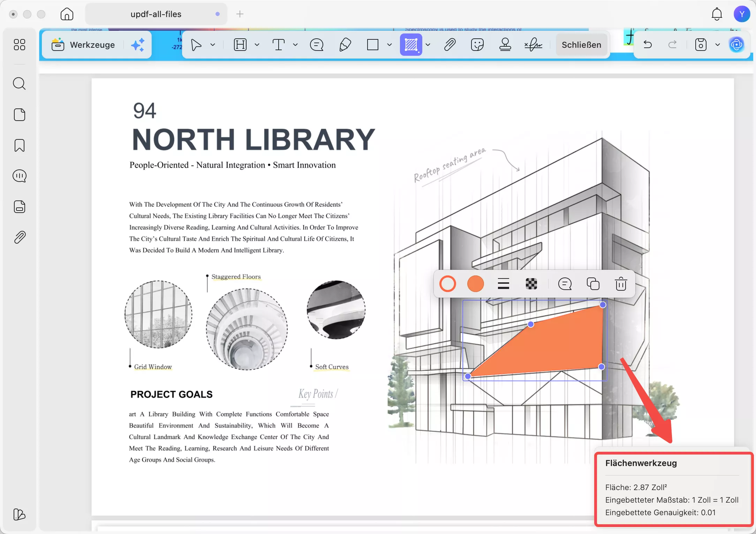Expand the measurement tool dropdown arrow
This screenshot has height=534, width=756.
[428, 45]
